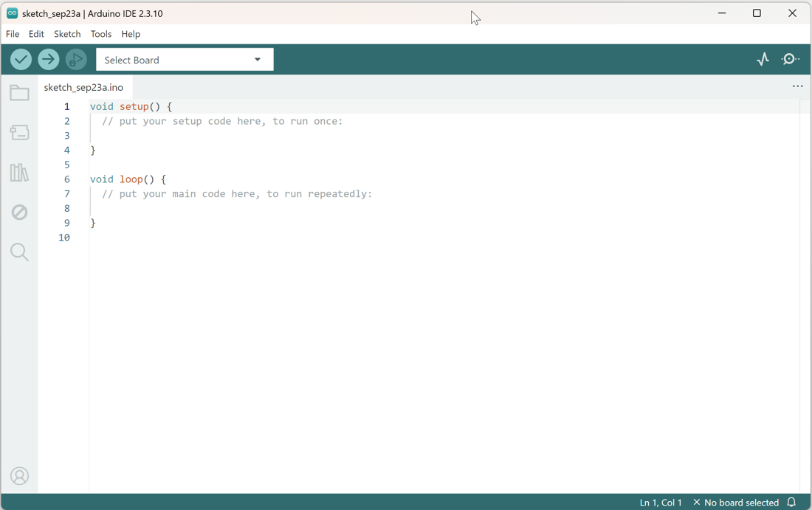Open the Help menu
Screen dimensions: 812x510
click(x=131, y=34)
